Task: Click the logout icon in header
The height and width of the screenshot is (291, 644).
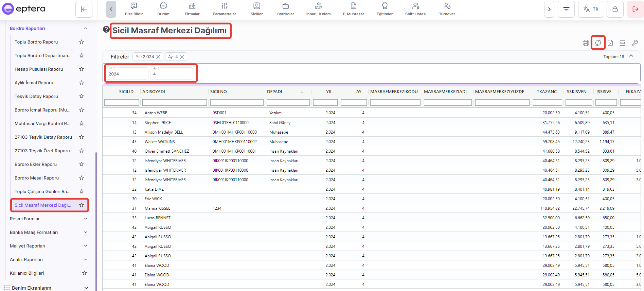Action: tap(635, 9)
